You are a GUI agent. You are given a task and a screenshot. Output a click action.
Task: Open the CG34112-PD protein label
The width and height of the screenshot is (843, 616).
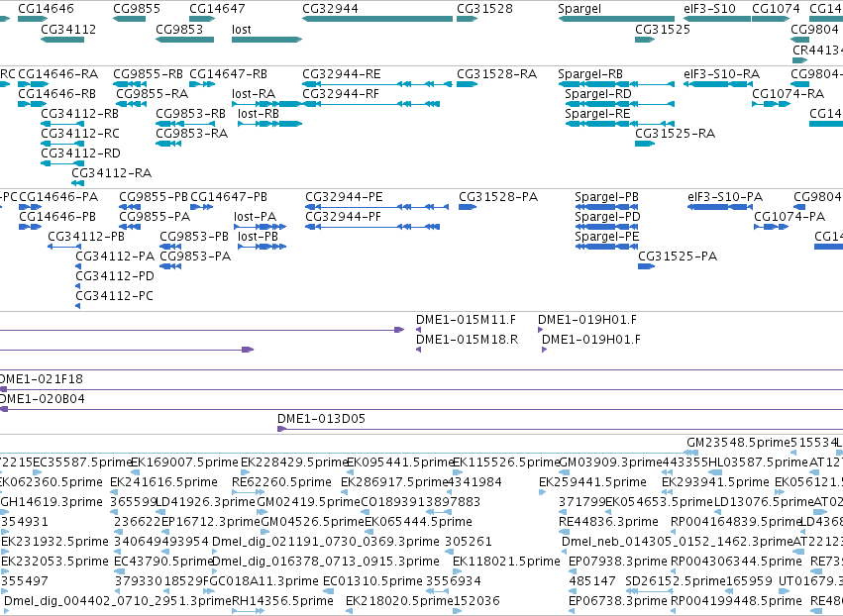point(115,276)
